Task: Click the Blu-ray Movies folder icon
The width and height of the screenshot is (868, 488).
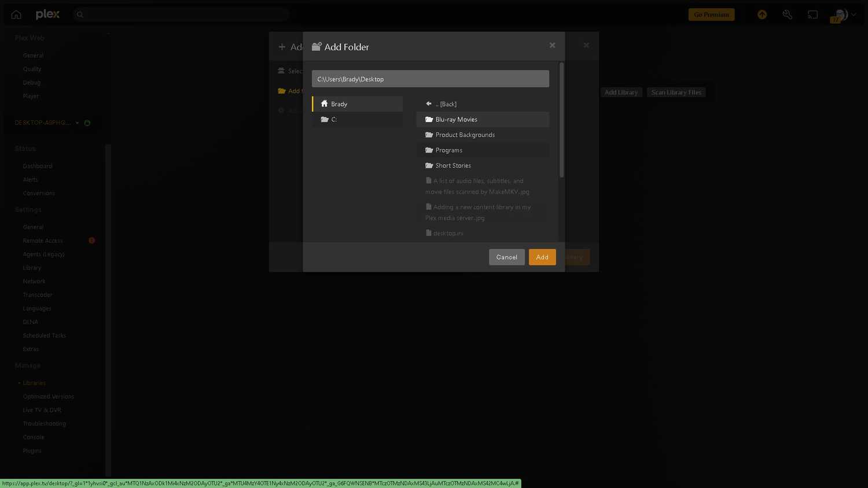Action: pos(429,119)
